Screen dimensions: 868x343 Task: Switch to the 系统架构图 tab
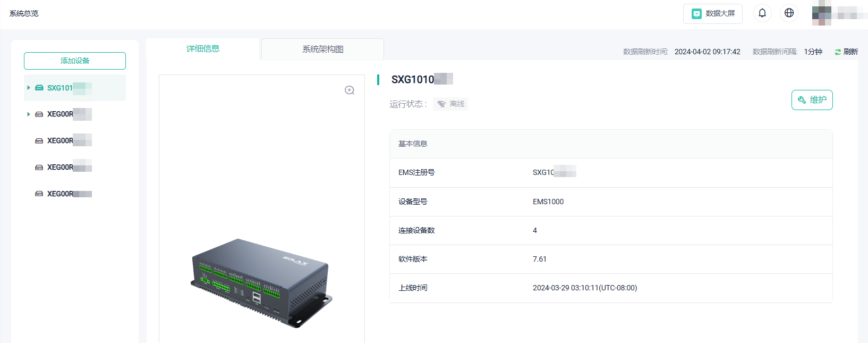tap(322, 49)
